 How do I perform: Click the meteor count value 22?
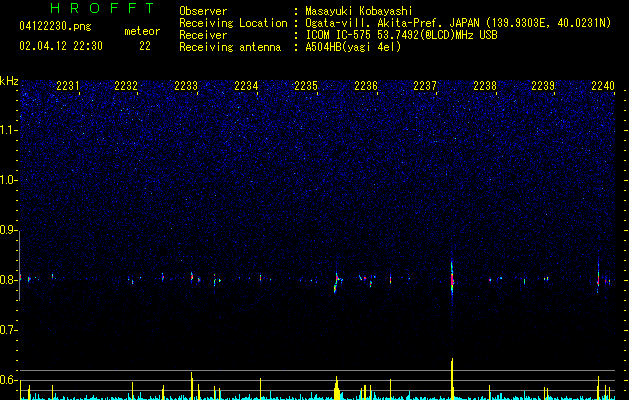point(145,46)
